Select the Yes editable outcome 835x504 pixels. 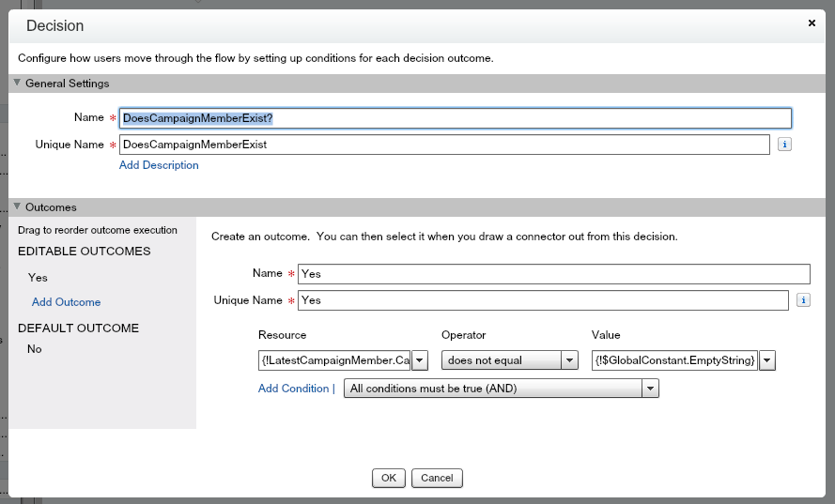(x=39, y=278)
